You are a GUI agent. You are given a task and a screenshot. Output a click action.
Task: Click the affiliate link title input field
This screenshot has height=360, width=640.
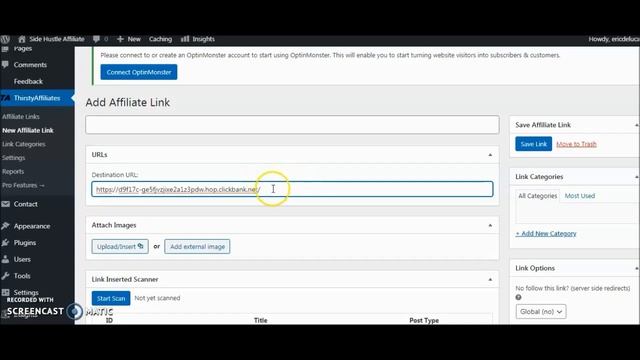292,125
